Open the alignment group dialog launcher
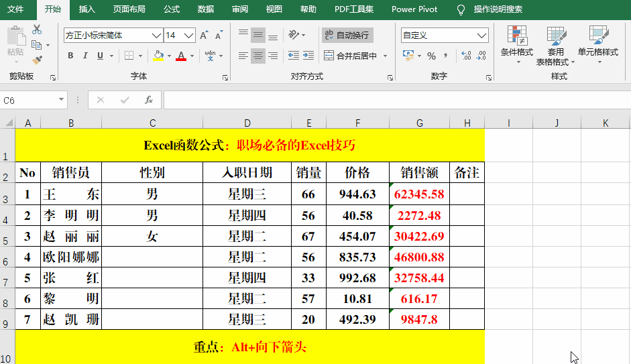The width and height of the screenshot is (631, 364). (x=390, y=78)
